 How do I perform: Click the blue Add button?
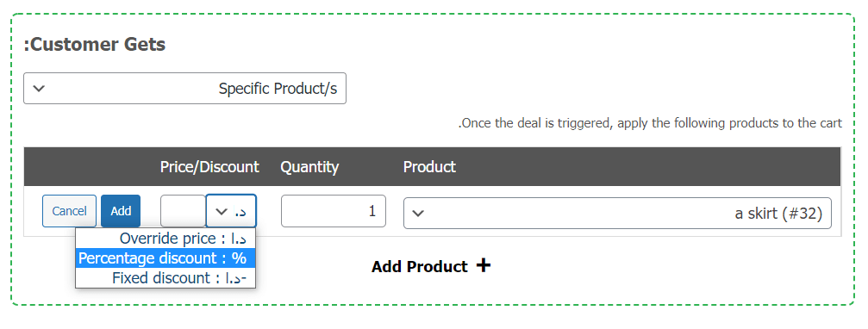[121, 211]
